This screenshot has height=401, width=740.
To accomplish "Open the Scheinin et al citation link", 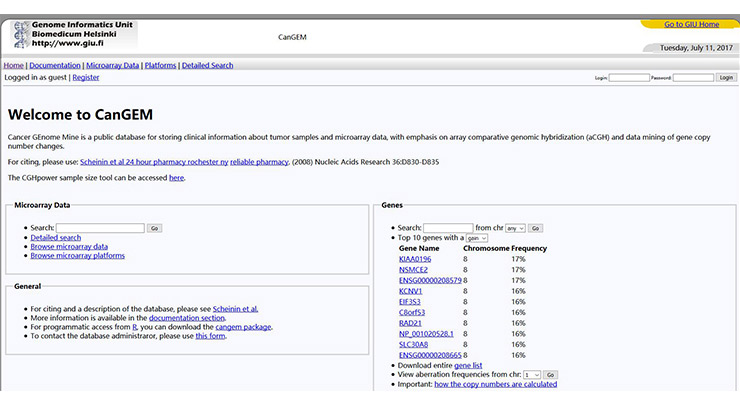I will coord(154,162).
